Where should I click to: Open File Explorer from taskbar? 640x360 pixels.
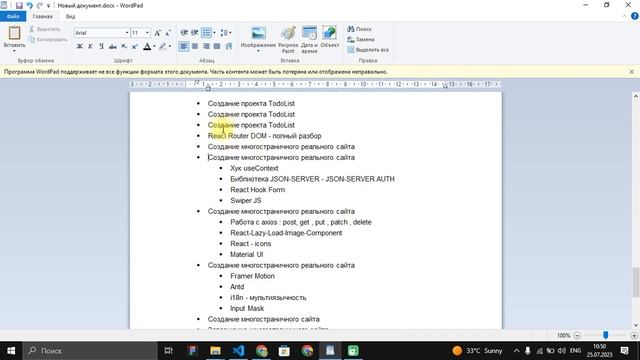point(215,351)
